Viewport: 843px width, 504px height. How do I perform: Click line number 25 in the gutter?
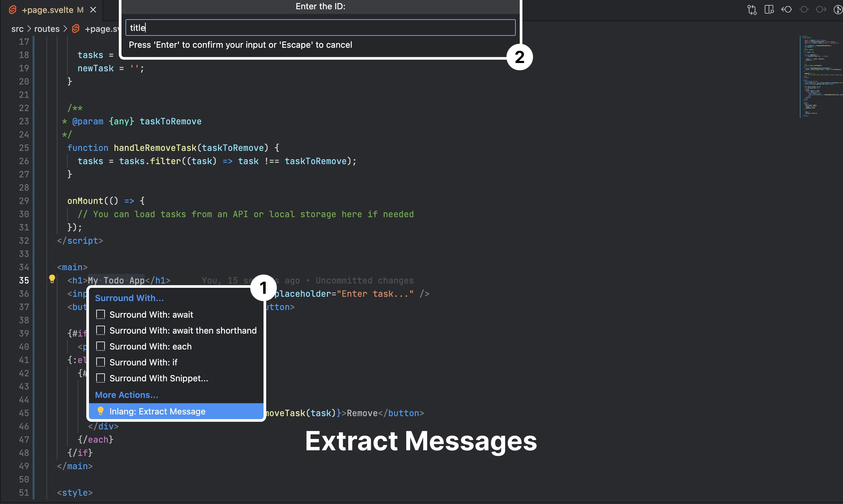(24, 148)
